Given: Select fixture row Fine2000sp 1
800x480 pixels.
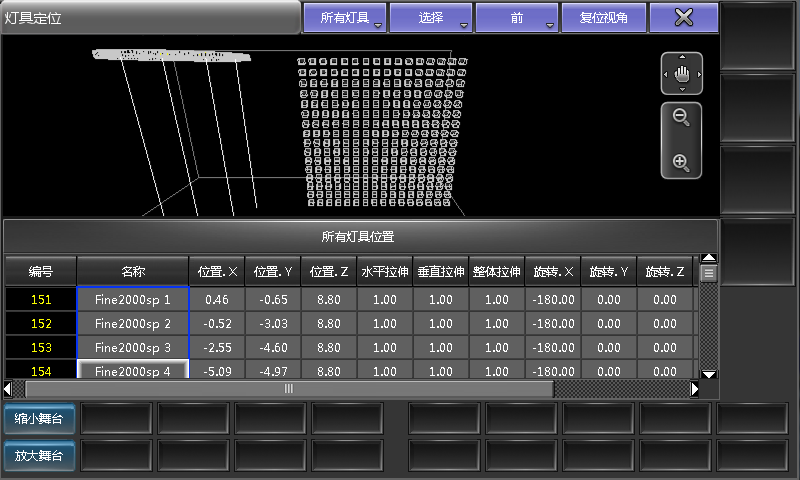Looking at the screenshot, I should pos(133,299).
